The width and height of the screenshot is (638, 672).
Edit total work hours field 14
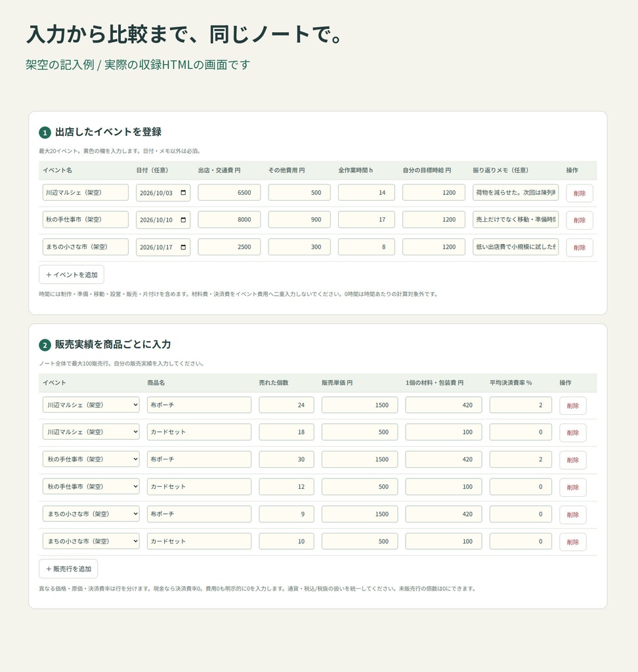pyautogui.click(x=366, y=192)
